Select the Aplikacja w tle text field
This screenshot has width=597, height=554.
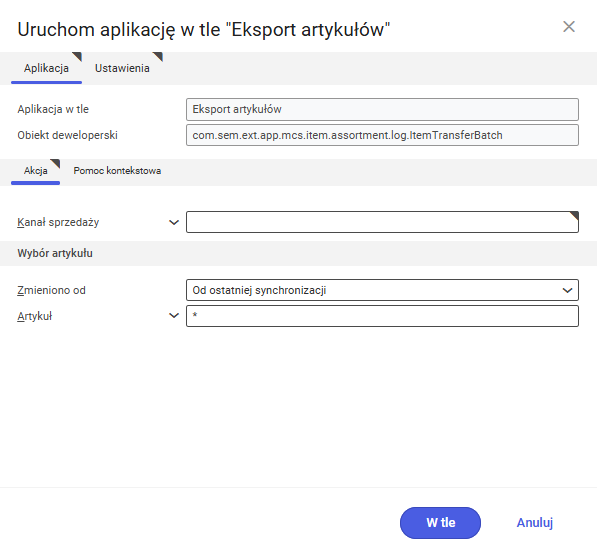[x=382, y=109]
